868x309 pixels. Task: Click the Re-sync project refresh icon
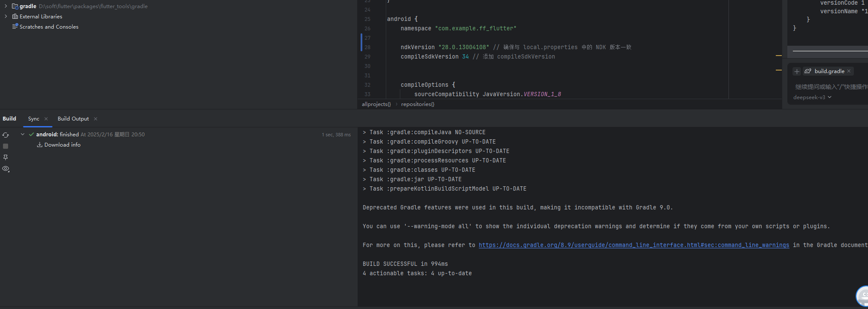[6, 135]
